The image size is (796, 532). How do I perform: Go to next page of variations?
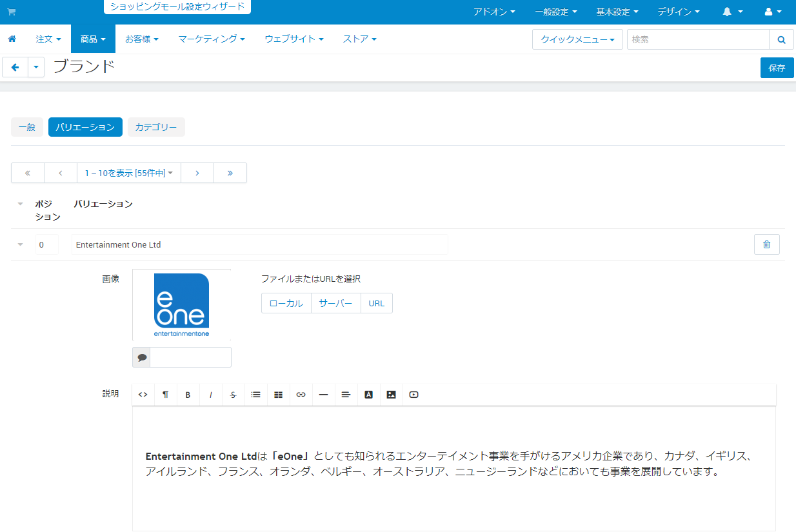197,173
